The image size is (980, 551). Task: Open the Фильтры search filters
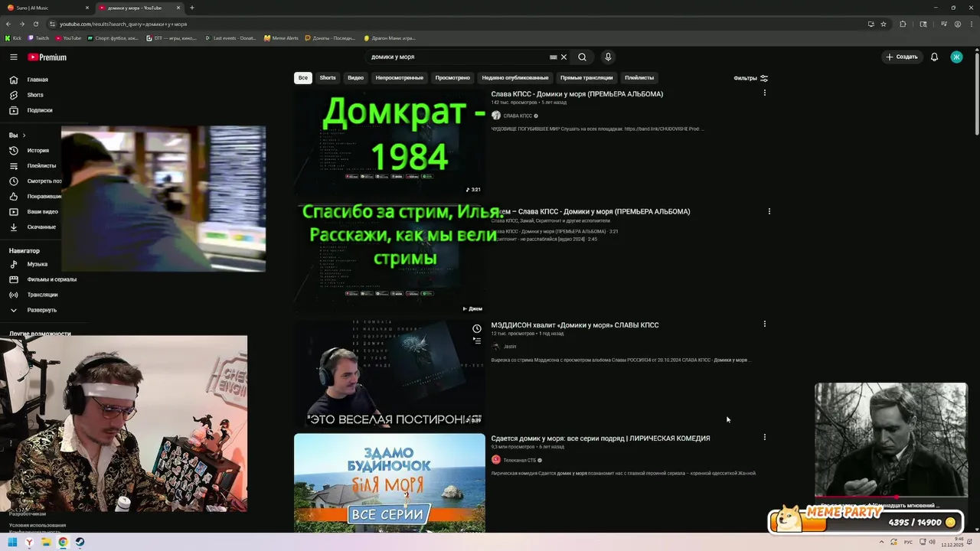click(750, 78)
